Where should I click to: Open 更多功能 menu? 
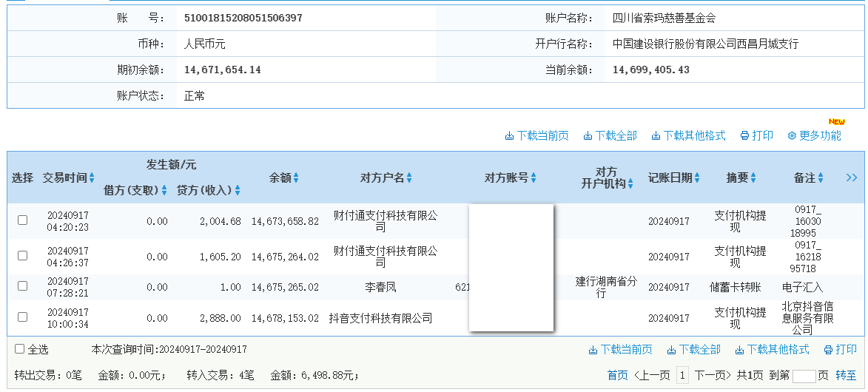(x=814, y=135)
